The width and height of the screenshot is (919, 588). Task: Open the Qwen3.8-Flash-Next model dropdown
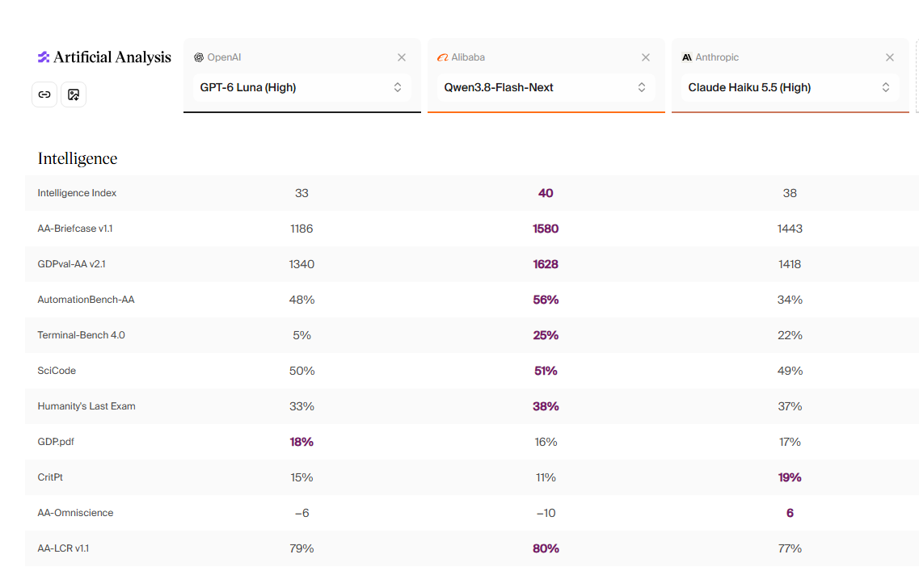coord(546,87)
